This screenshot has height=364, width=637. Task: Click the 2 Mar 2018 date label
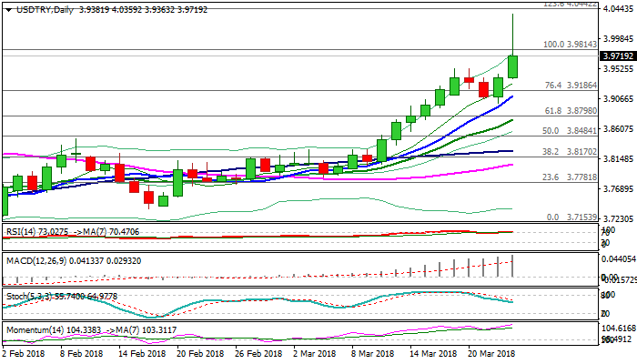point(315,353)
